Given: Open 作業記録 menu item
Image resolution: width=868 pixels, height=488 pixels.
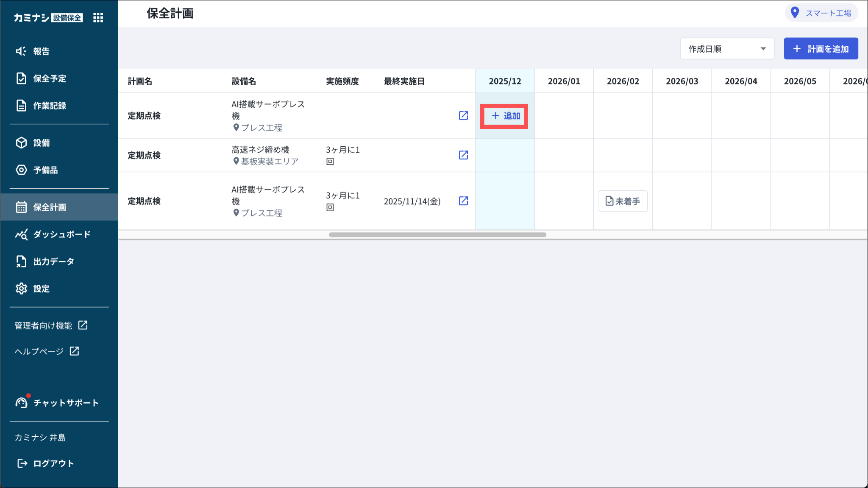Looking at the screenshot, I should (50, 106).
